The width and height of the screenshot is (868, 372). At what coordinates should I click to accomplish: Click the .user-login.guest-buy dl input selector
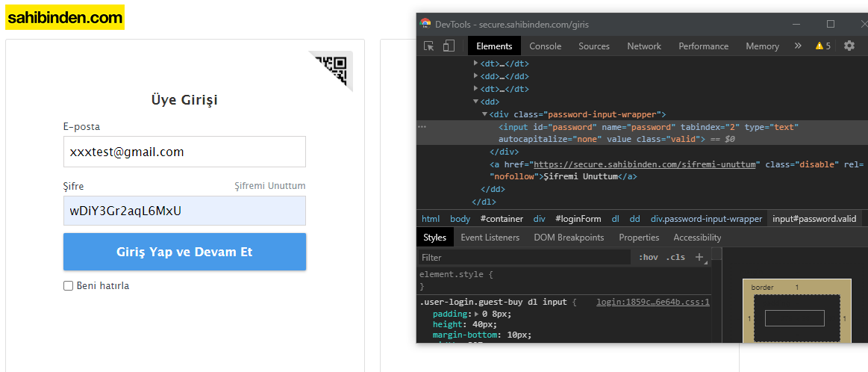[x=495, y=302]
